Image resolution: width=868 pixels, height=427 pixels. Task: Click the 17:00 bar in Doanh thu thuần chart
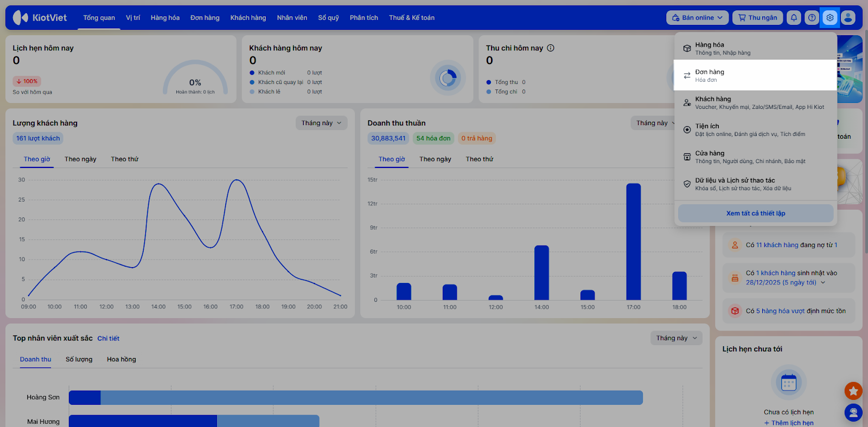634,242
